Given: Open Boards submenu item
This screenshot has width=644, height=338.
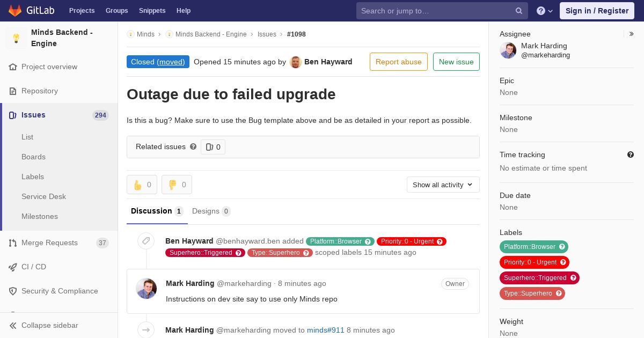Looking at the screenshot, I should tap(33, 157).
